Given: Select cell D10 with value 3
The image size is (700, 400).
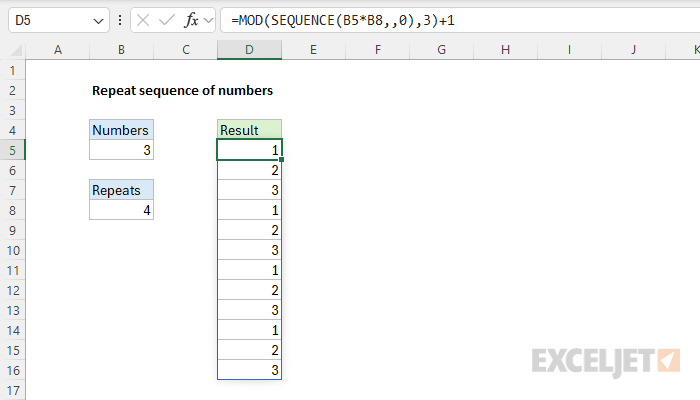Looking at the screenshot, I should point(249,250).
